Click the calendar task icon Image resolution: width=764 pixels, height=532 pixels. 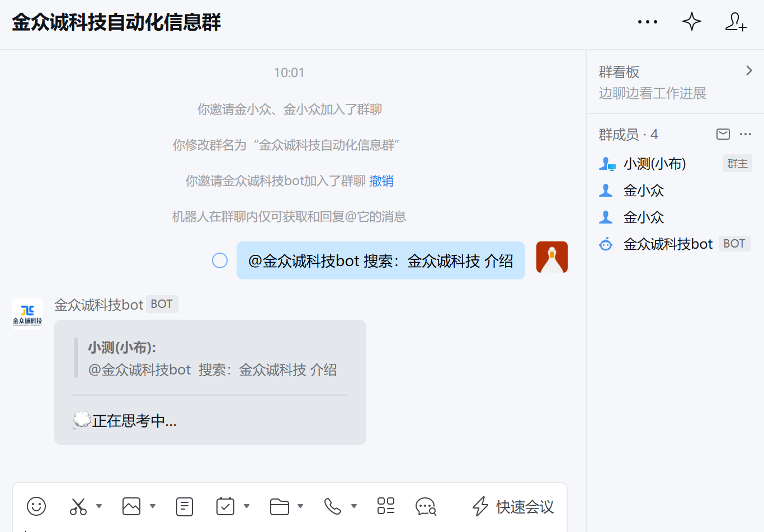[x=225, y=506]
